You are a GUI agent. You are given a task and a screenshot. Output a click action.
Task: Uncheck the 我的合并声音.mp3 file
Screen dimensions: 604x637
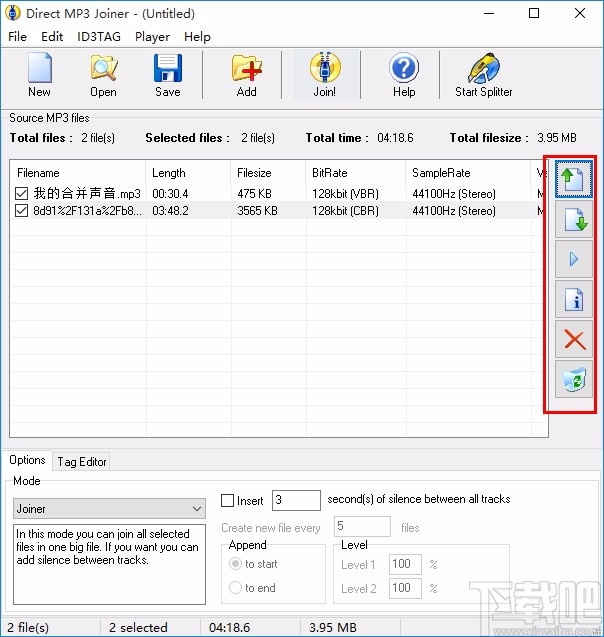coord(22,193)
